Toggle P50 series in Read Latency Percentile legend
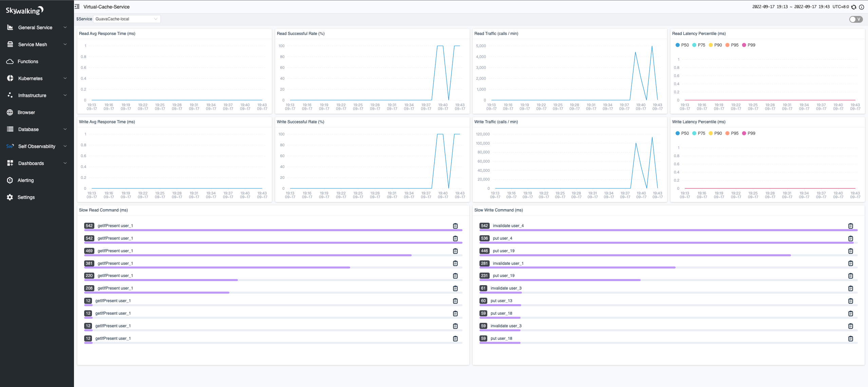Screen dimensions: 868x387 (x=682, y=45)
